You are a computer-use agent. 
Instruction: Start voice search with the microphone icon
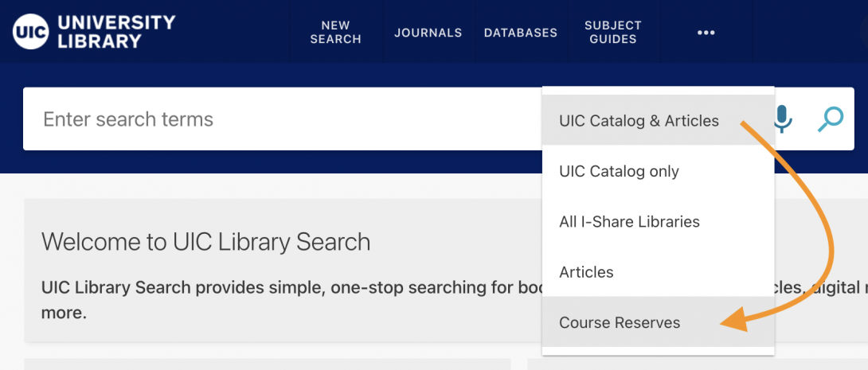(782, 119)
